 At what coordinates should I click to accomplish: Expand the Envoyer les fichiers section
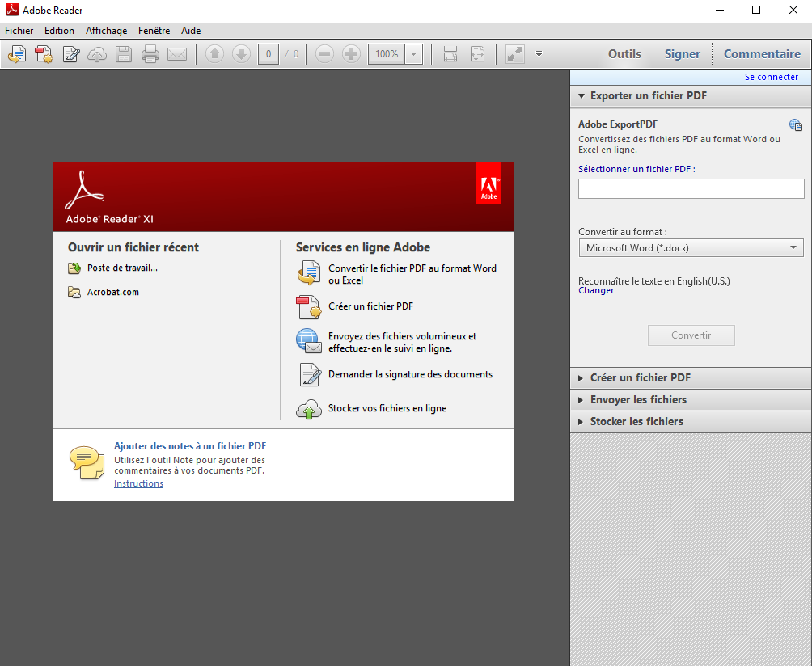(x=638, y=399)
